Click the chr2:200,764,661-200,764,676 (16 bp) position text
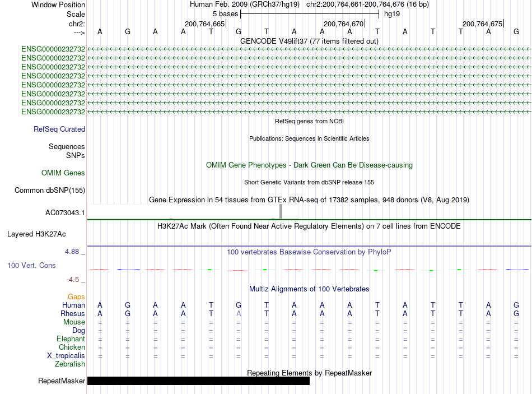 [367, 4]
